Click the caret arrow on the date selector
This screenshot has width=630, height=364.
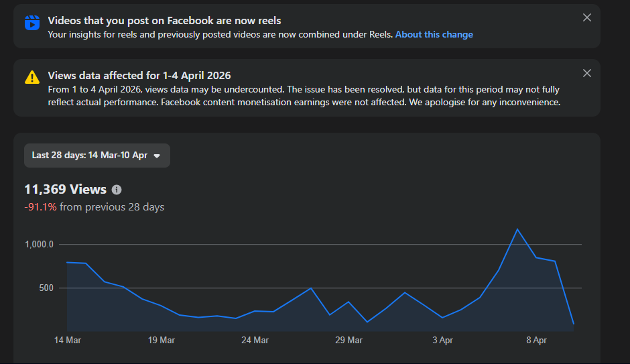[157, 156]
